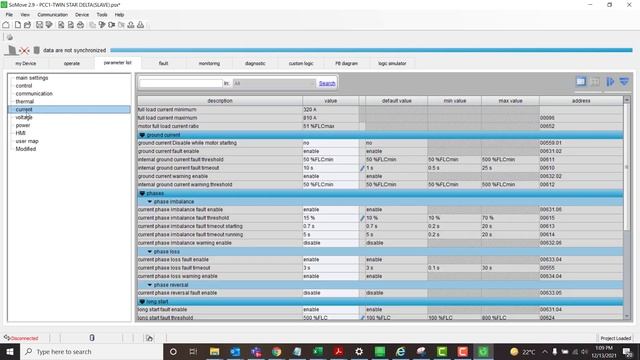Click the description column header
The image size is (640, 360).
220,100
